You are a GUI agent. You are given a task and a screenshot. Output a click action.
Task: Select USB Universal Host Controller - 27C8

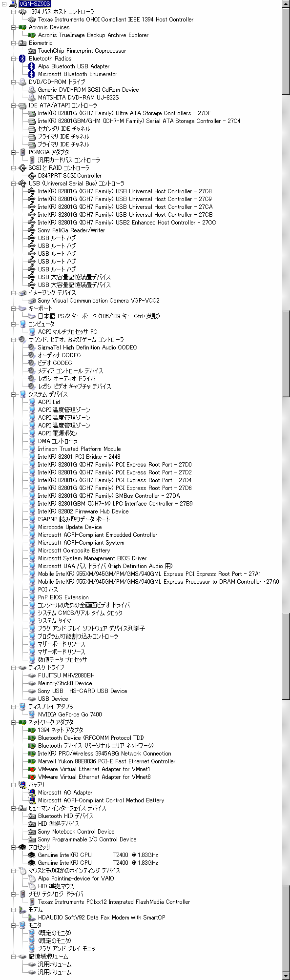click(125, 191)
